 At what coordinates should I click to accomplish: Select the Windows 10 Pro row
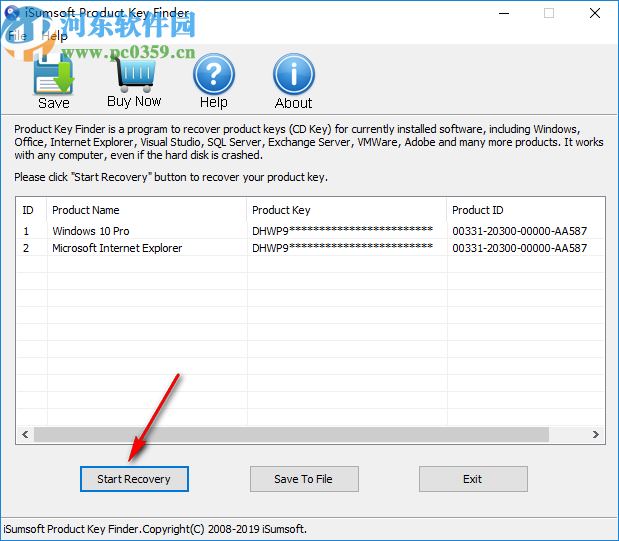click(310, 231)
